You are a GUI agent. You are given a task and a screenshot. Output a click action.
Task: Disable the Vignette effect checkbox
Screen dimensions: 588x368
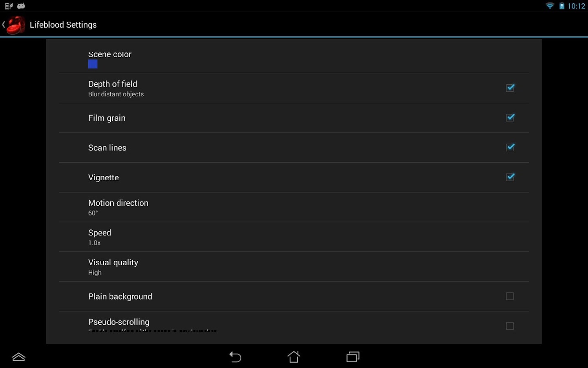tap(510, 177)
